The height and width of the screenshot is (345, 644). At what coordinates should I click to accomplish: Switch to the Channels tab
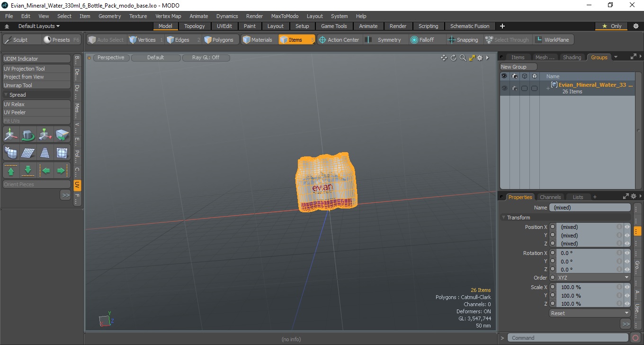[550, 197]
